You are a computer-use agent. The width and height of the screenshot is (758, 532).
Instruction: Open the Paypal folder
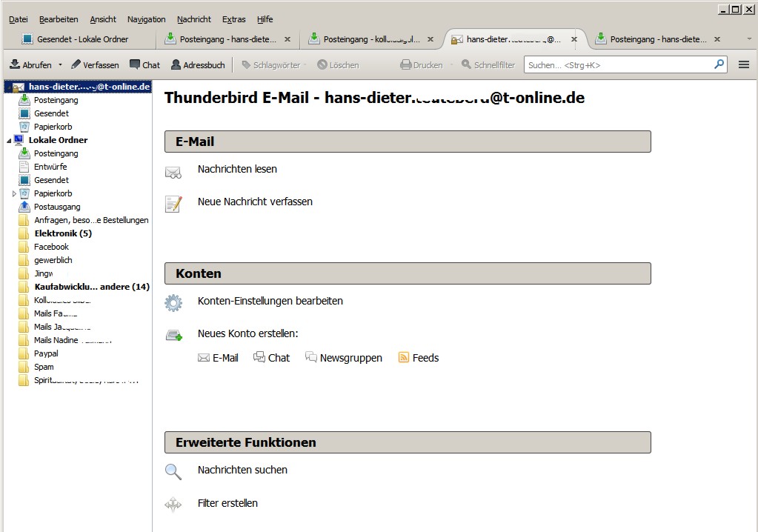coord(46,353)
